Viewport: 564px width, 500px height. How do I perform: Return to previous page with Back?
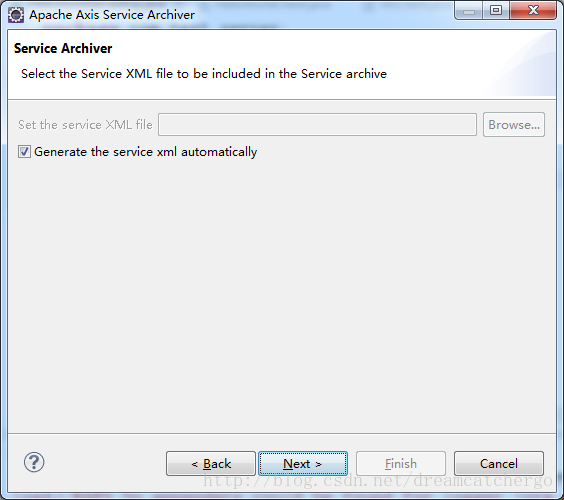211,464
